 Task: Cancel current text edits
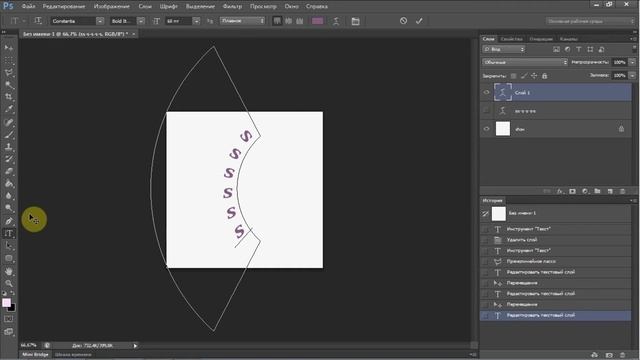point(403,21)
